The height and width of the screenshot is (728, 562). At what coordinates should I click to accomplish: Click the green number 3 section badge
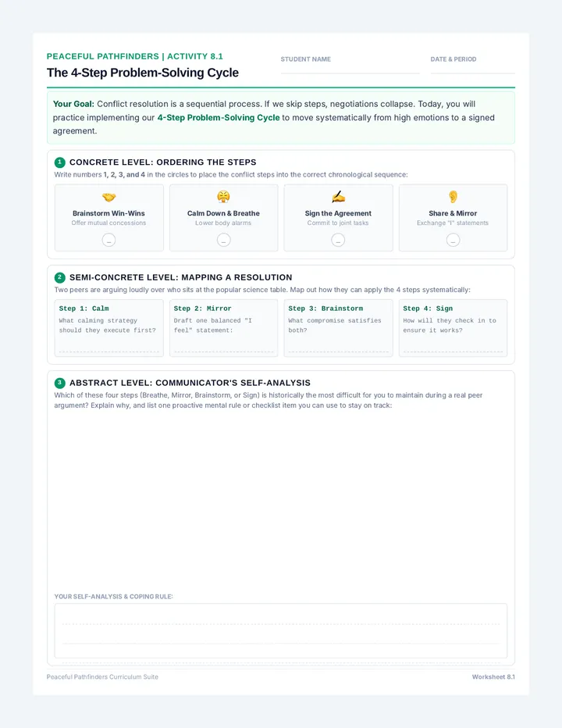pyautogui.click(x=60, y=383)
